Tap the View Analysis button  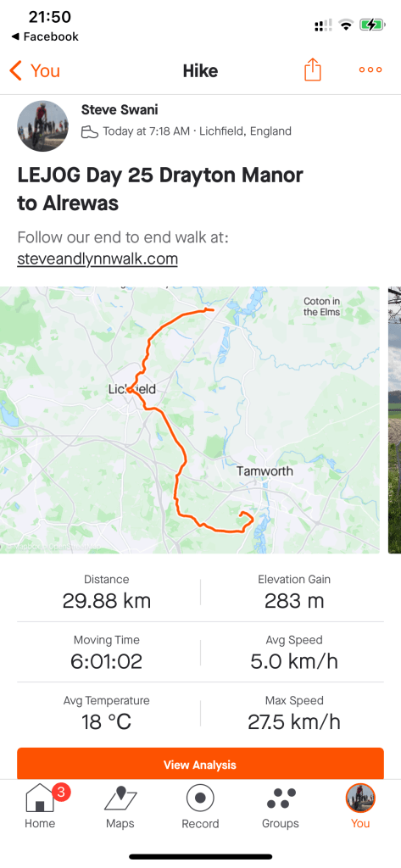tap(200, 764)
